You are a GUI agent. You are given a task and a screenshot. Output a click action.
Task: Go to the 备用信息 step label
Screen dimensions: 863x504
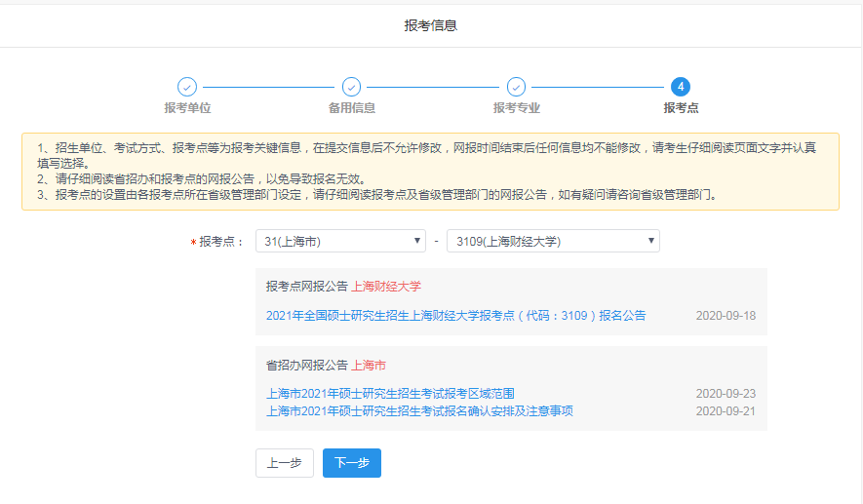tap(352, 108)
